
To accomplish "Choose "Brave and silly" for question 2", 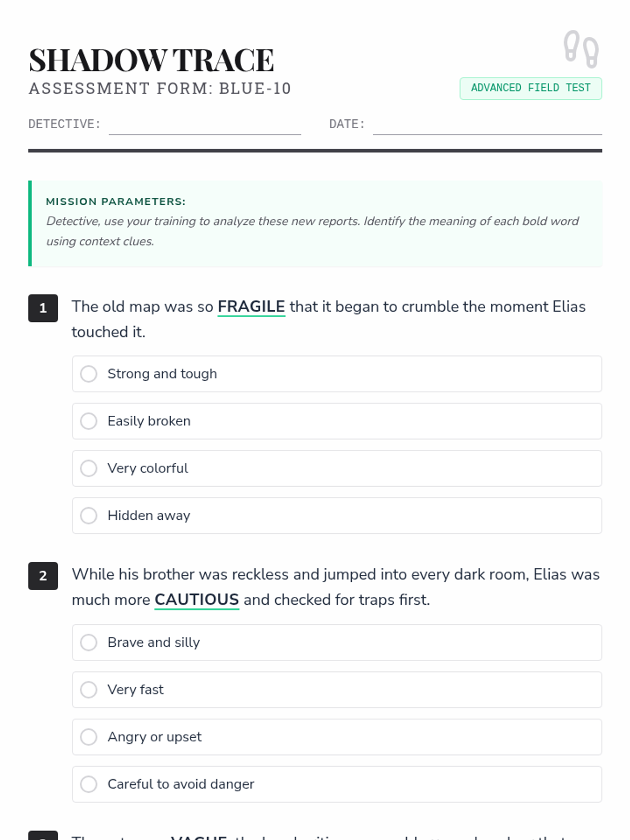I will tap(89, 643).
